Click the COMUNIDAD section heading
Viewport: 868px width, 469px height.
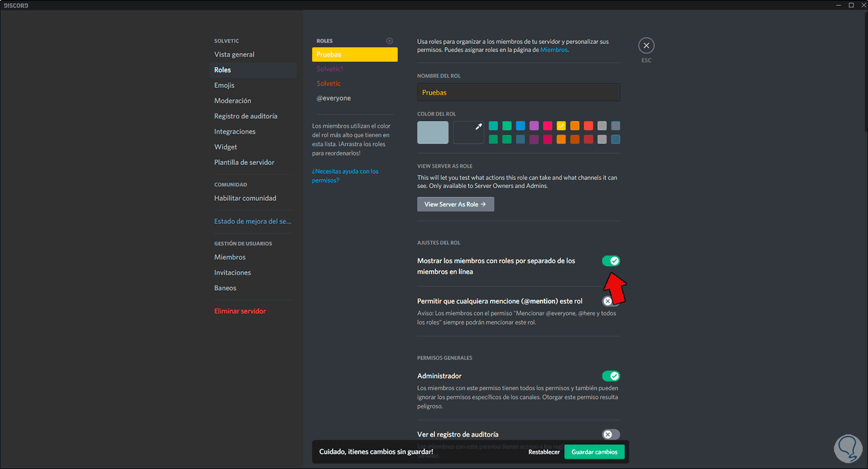pyautogui.click(x=230, y=185)
